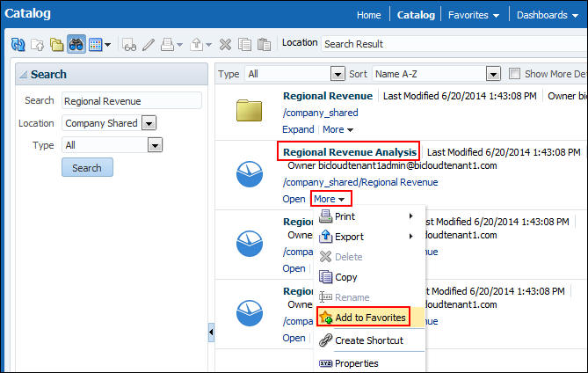Choose Print from the More menu
Viewport: 588px width, 373px height.
369,216
